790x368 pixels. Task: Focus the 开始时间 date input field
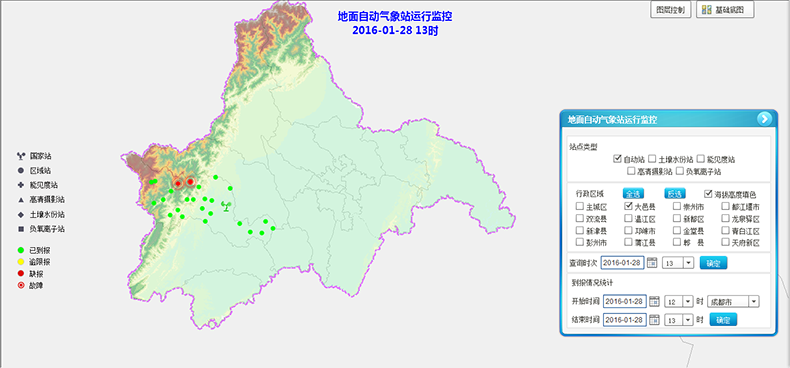click(625, 301)
